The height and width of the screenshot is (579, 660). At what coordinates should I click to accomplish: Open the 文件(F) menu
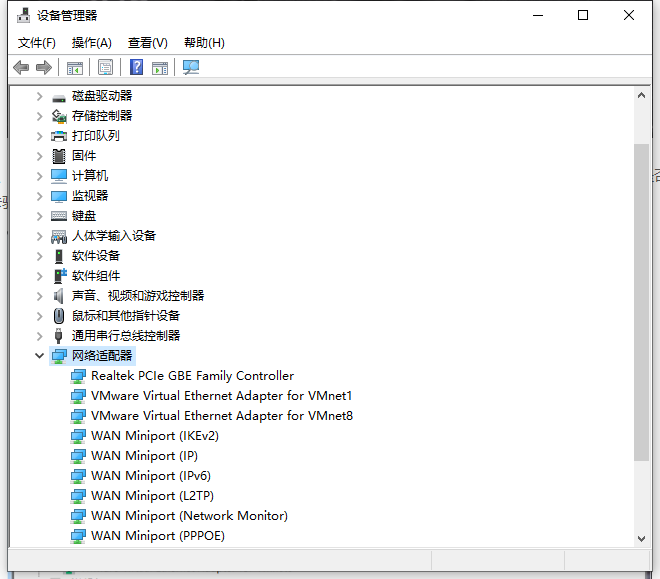coord(37,43)
